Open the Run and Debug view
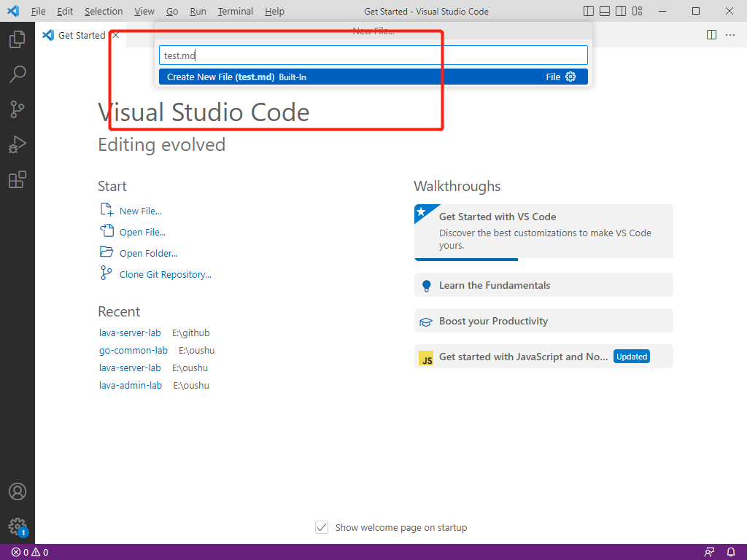 click(18, 145)
